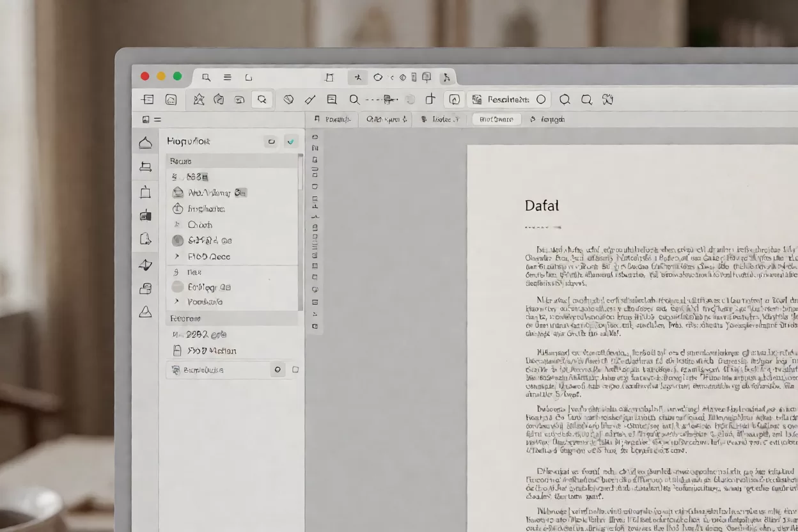Click the dark gray circle in the panel list
The height and width of the screenshot is (532, 798).
tap(178, 240)
